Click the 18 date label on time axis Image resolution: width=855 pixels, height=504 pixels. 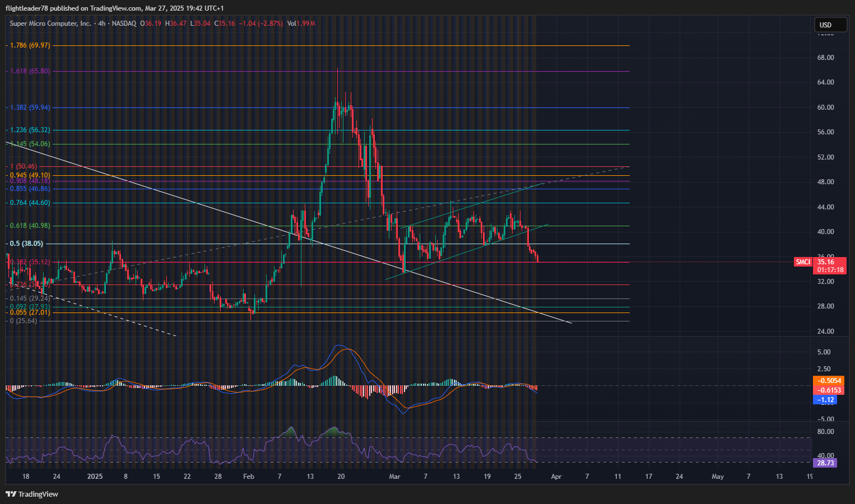pyautogui.click(x=26, y=477)
